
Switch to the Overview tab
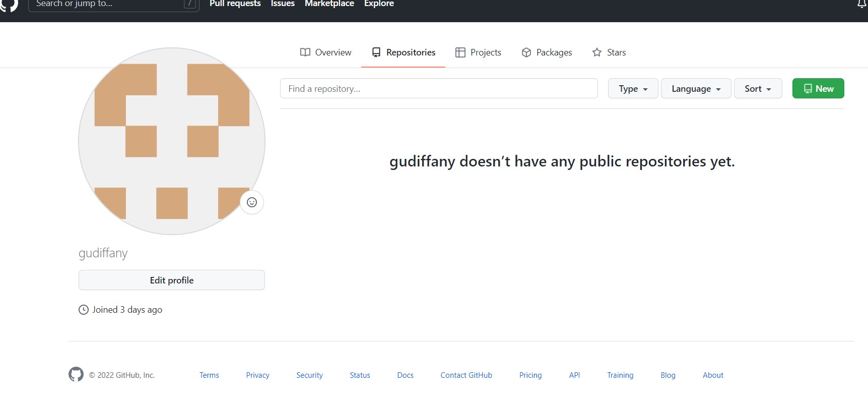pos(325,52)
